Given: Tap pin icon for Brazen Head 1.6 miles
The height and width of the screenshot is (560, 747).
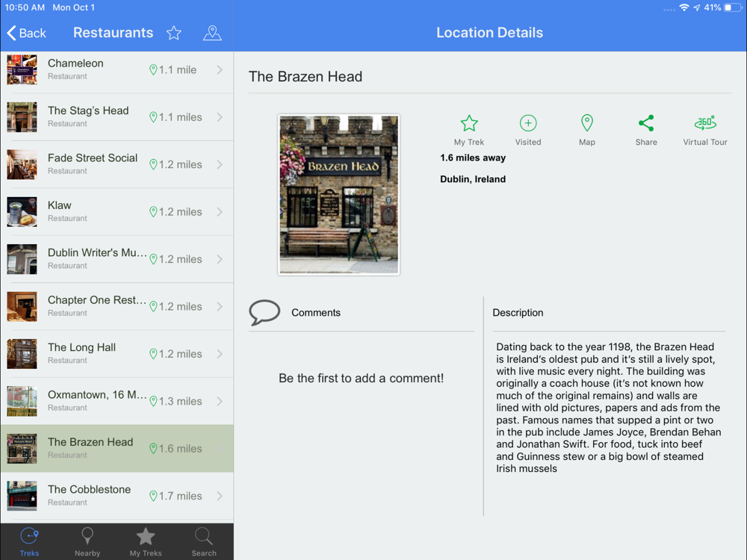Looking at the screenshot, I should pos(153,449).
